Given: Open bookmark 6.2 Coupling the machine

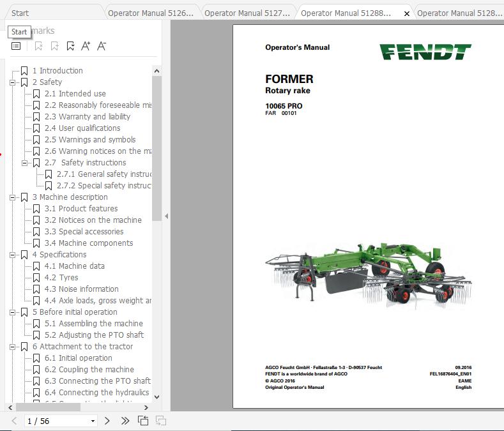Looking at the screenshot, I should pyautogui.click(x=89, y=370).
